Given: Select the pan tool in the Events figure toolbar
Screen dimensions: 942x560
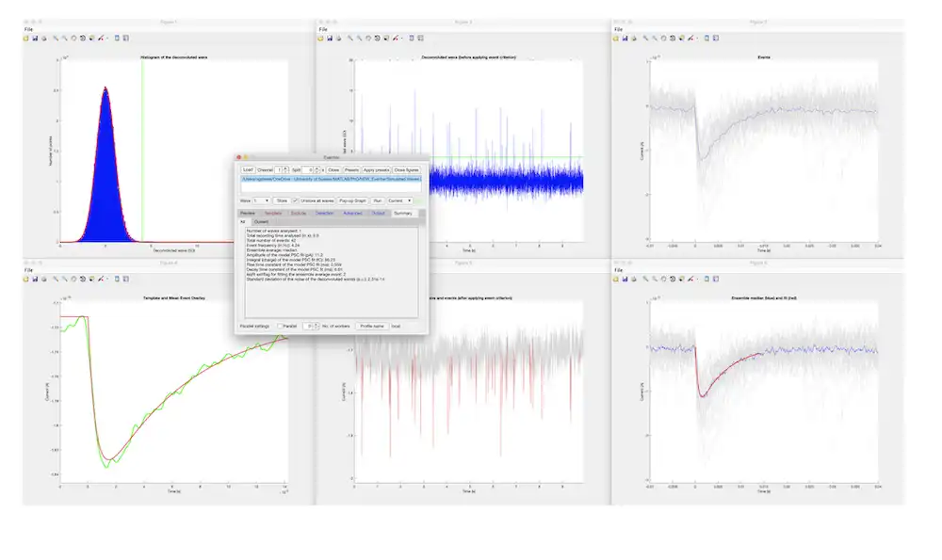Looking at the screenshot, I should click(664, 39).
